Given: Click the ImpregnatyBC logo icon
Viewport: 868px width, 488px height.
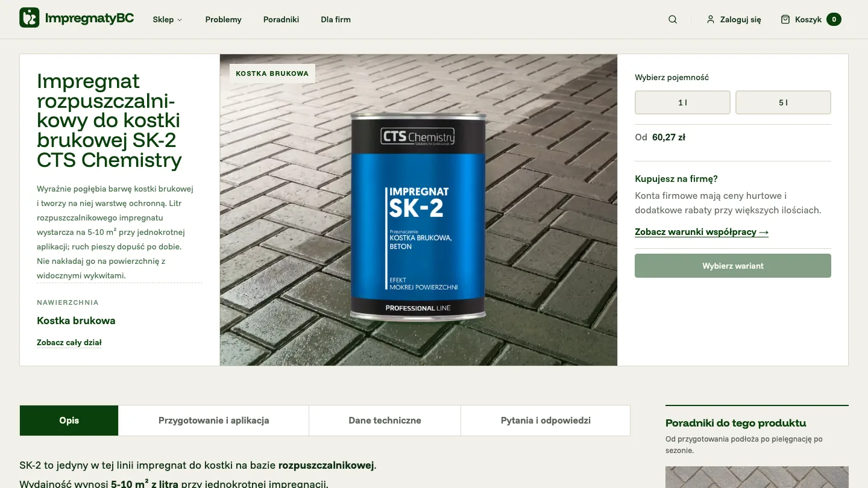Looking at the screenshot, I should point(30,18).
